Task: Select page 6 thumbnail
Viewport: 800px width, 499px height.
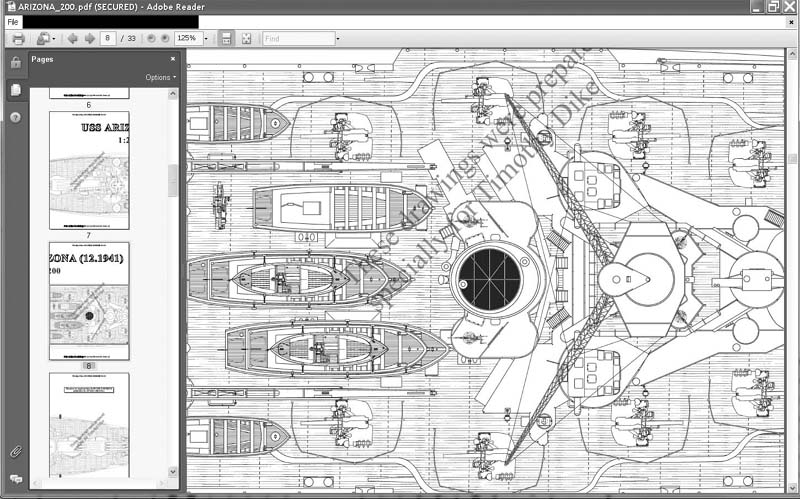Action: 89,93
